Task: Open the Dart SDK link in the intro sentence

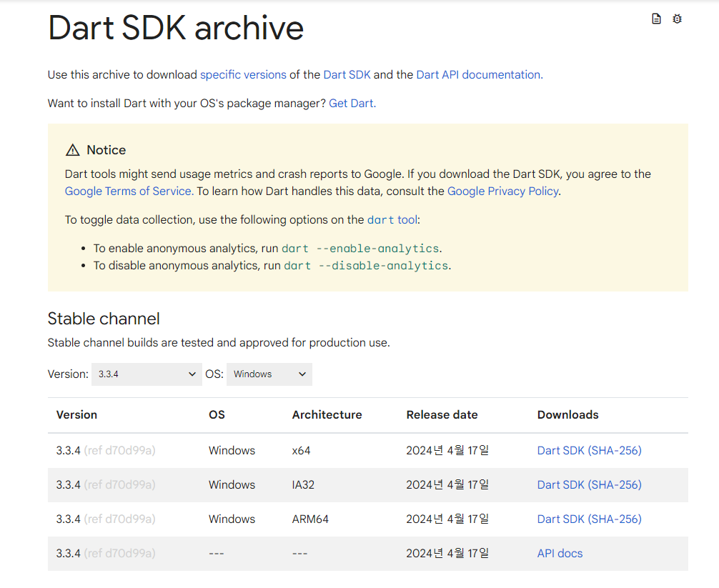Action: (347, 74)
